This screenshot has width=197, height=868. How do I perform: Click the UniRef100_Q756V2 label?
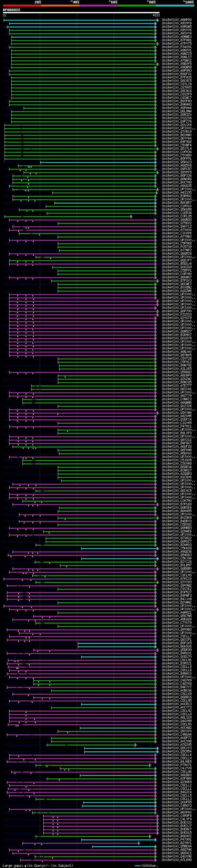pyautogui.click(x=176, y=223)
